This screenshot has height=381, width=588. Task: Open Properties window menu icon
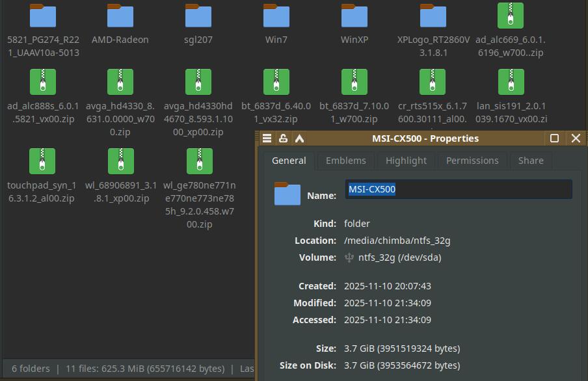(267, 138)
